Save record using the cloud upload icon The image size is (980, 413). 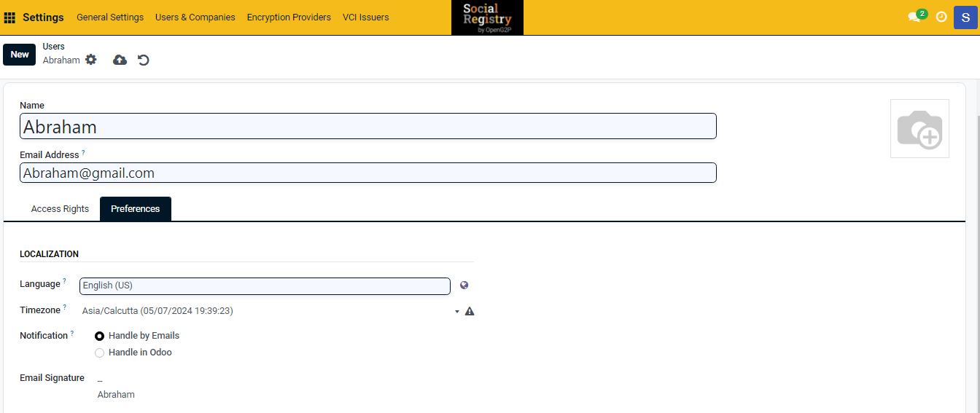(x=120, y=60)
